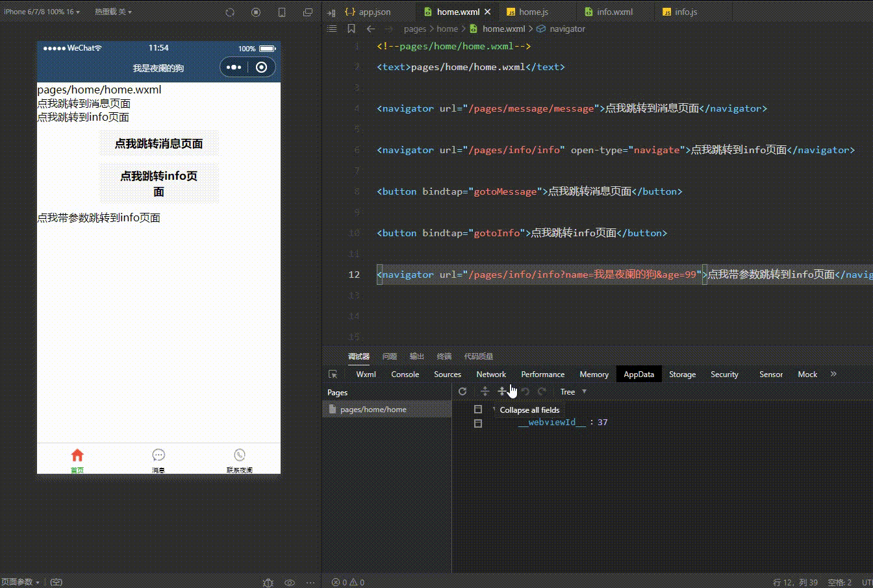The image size is (873, 588).
Task: Open the Console tab in the debugger
Action: click(405, 374)
